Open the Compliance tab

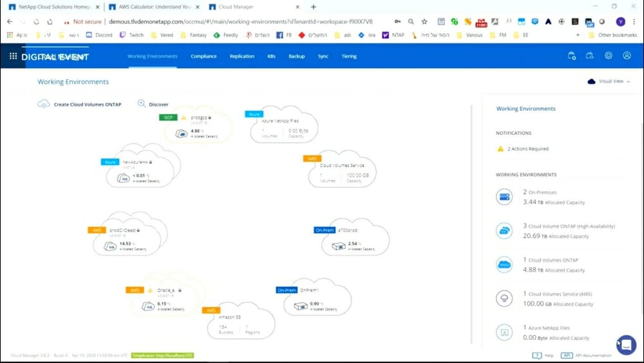204,56
